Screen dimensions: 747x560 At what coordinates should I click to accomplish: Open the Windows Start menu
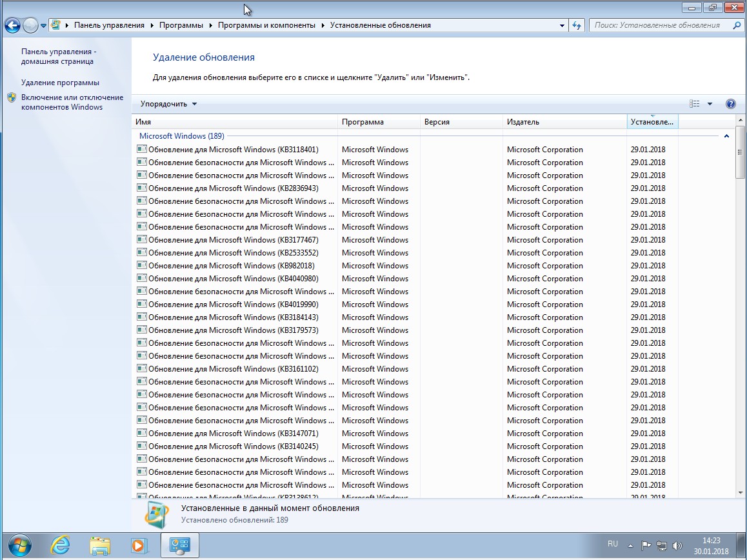19,545
